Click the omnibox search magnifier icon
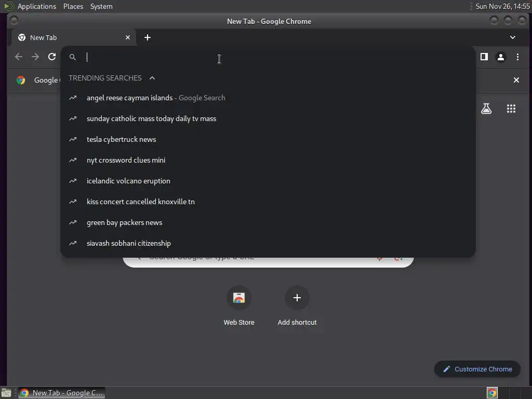The image size is (532, 399). click(73, 57)
